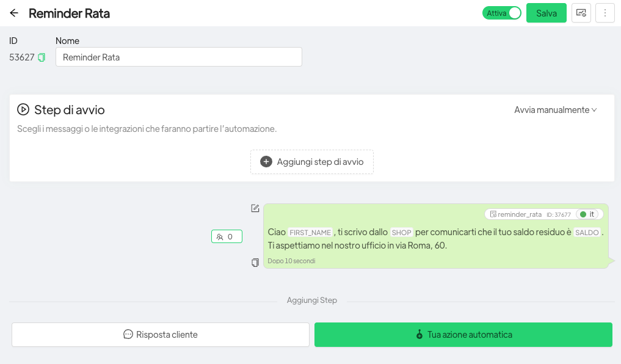Expand the Avvia manualmente dropdown
Viewport: 621px width, 364px height.
coord(555,110)
